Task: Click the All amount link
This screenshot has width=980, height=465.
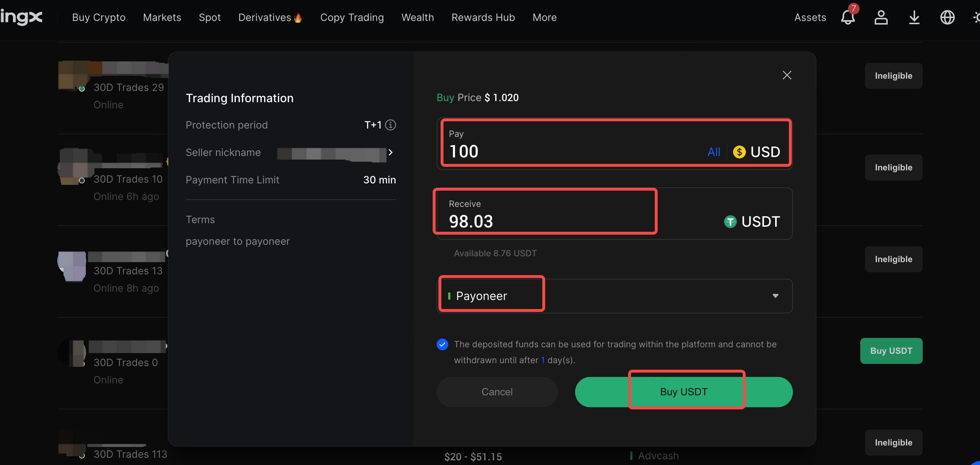Action: [x=713, y=152]
